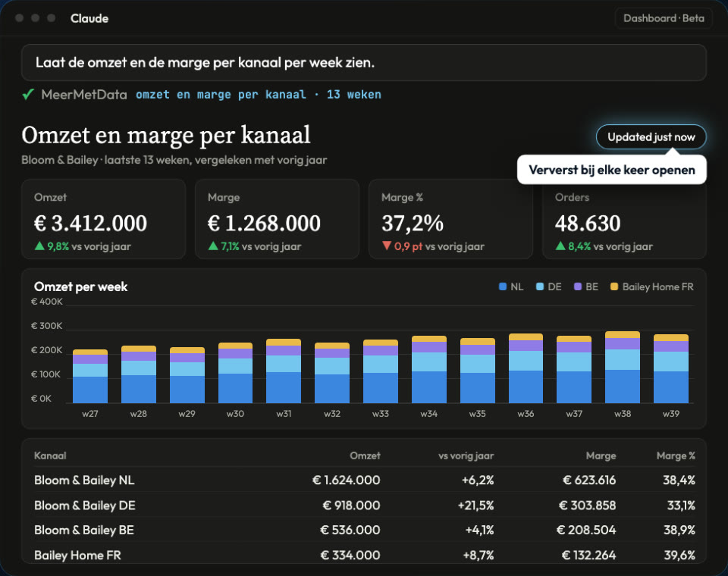728x576 pixels.
Task: Click the w33 axis label
Action: tap(380, 414)
